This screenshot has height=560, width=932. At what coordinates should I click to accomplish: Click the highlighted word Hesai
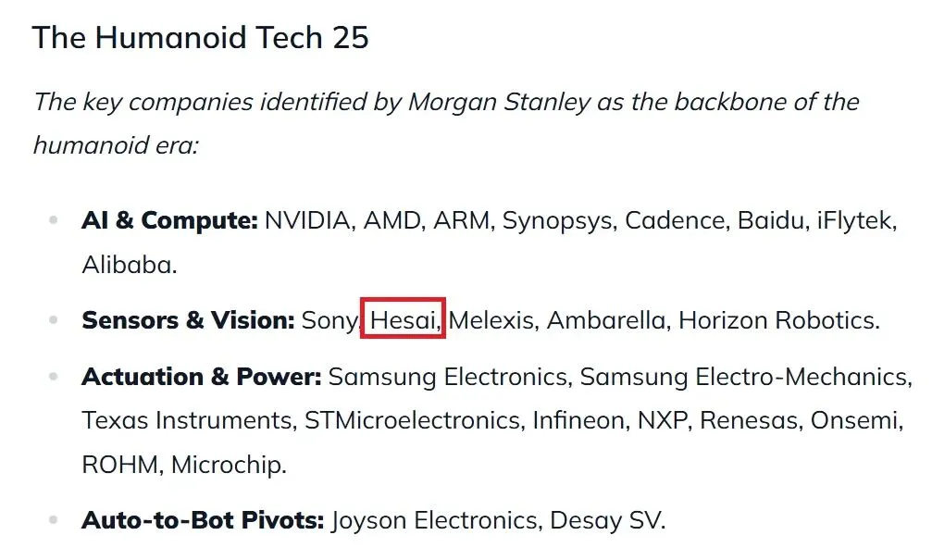point(404,320)
